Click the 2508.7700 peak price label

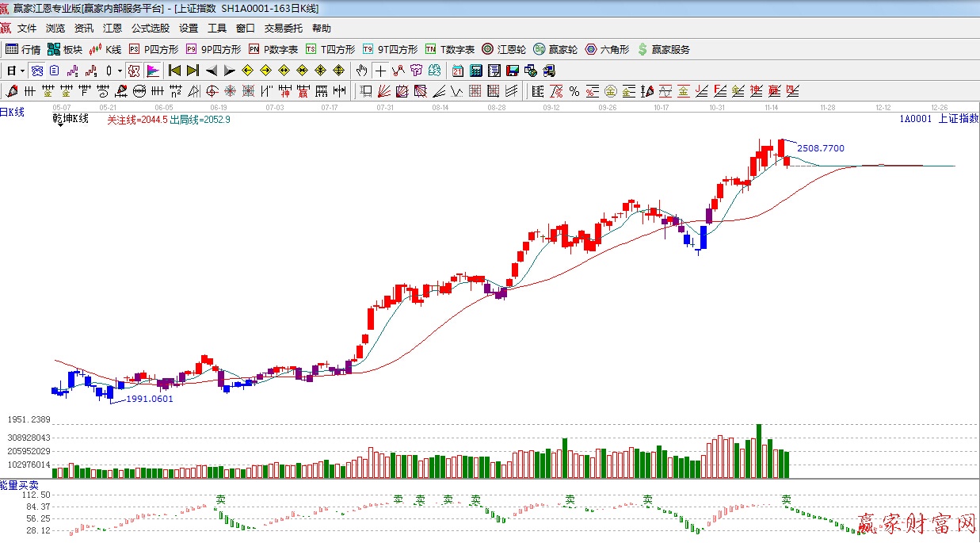click(x=820, y=148)
